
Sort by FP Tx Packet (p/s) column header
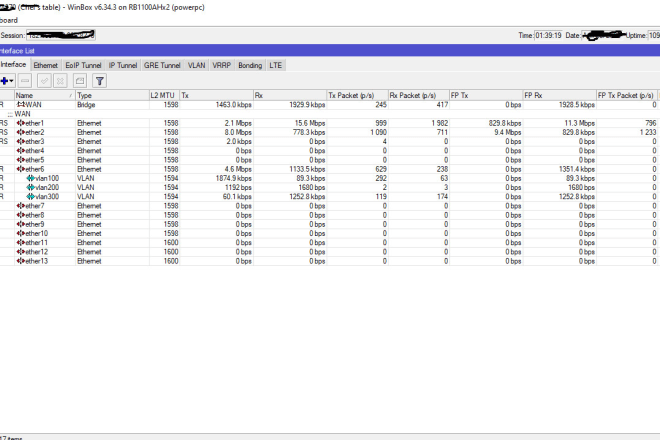(627, 96)
